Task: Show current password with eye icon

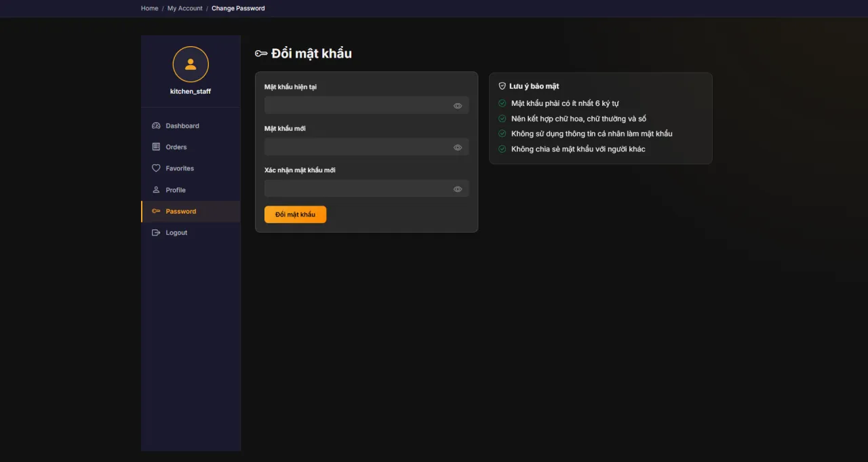Action: click(x=458, y=106)
